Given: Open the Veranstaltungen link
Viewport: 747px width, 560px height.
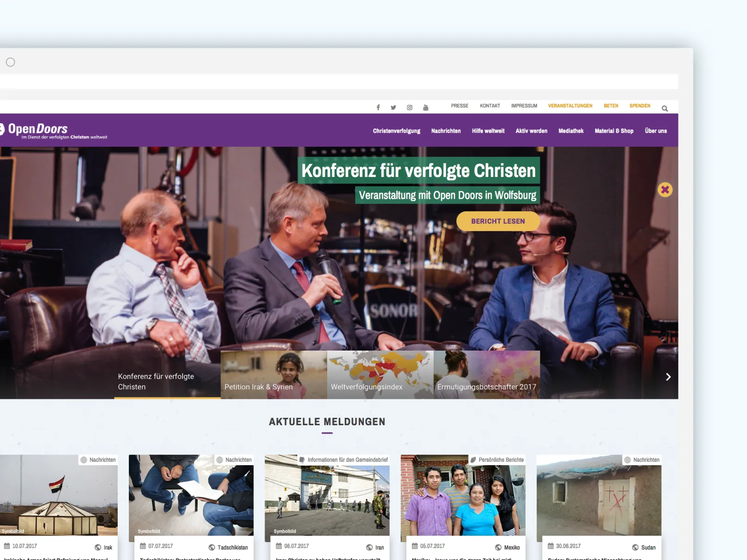Looking at the screenshot, I should tap(570, 106).
